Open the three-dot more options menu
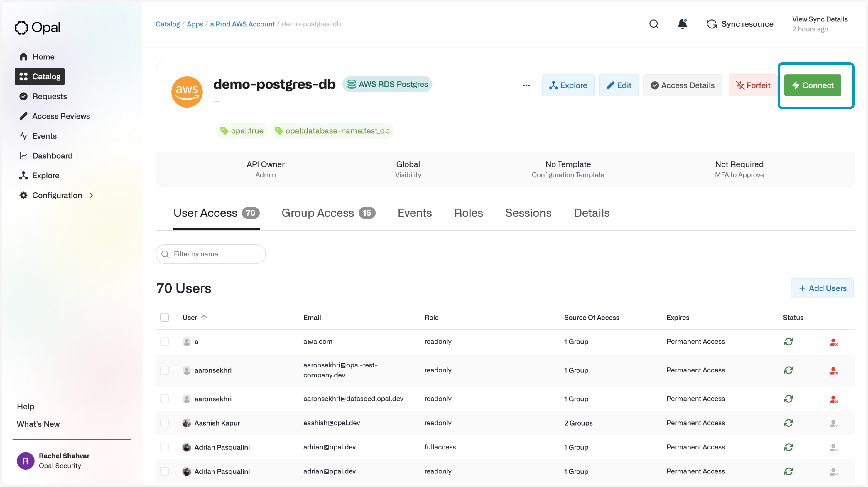The image size is (868, 487). tap(526, 85)
